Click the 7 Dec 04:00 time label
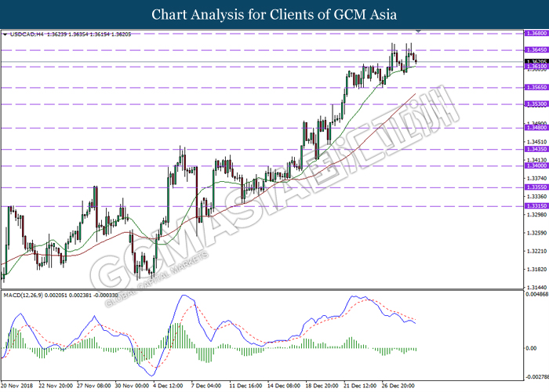Viewport: 549px width, 392px height. pyautogui.click(x=206, y=386)
